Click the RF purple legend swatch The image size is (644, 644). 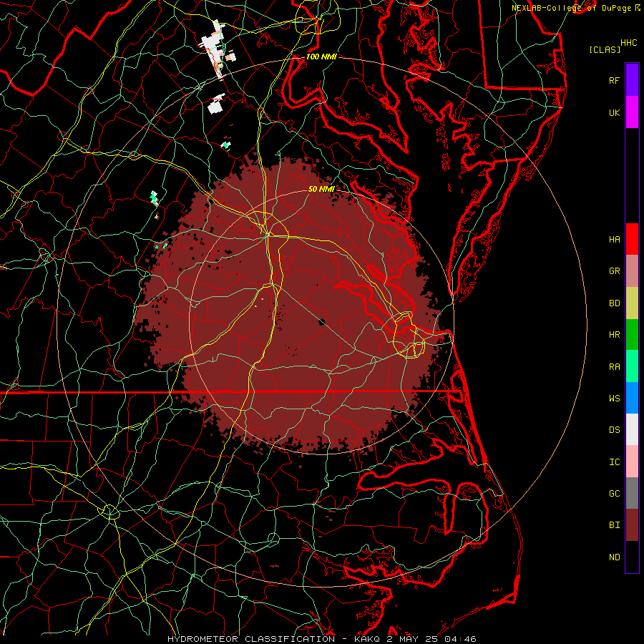point(632,80)
